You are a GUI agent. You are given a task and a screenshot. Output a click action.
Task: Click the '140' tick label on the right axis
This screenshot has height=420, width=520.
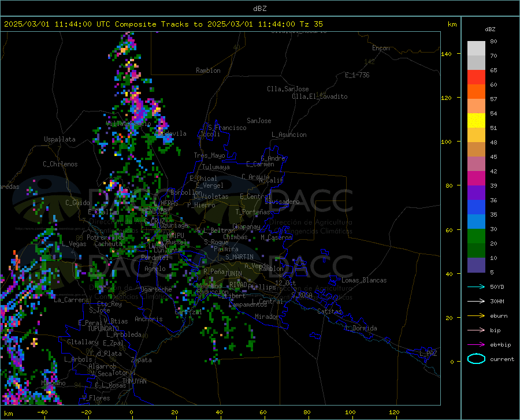pos(446,54)
